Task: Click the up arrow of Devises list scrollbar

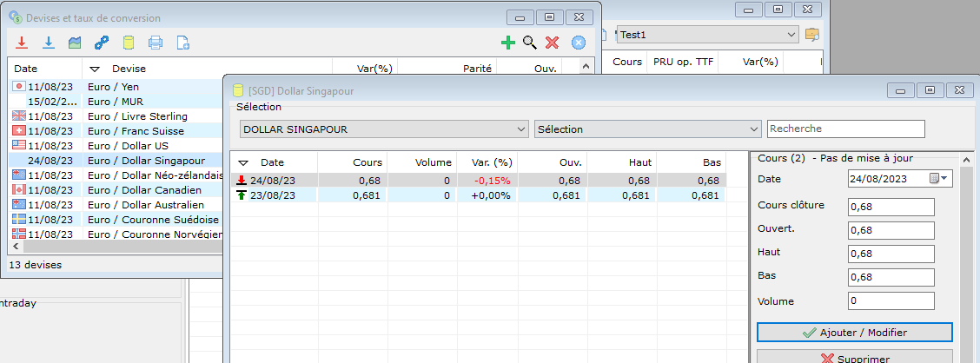Action: pyautogui.click(x=586, y=66)
